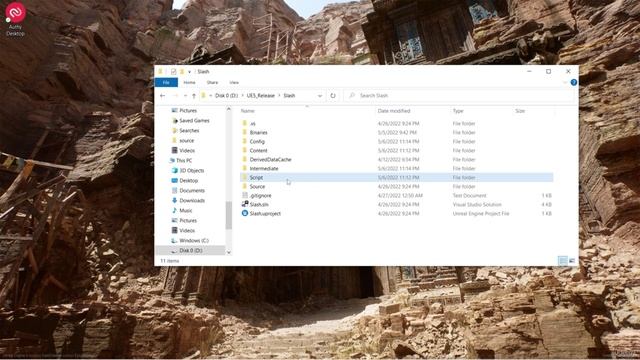Open the recent locations dropdown arrow
The height and width of the screenshot is (360, 640).
[185, 96]
